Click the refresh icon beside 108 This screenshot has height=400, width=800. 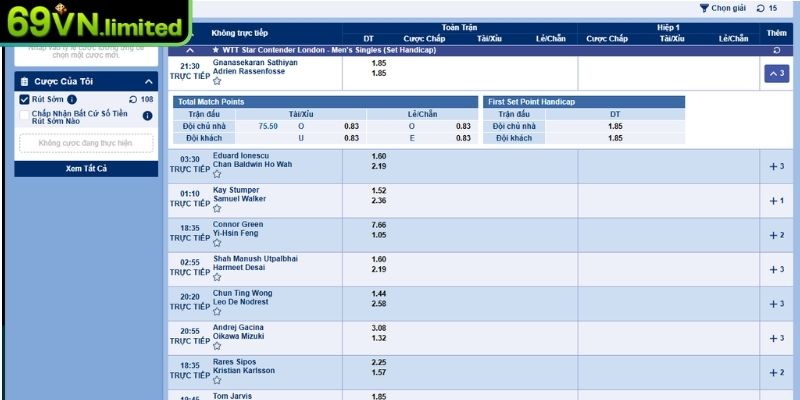pos(133,100)
